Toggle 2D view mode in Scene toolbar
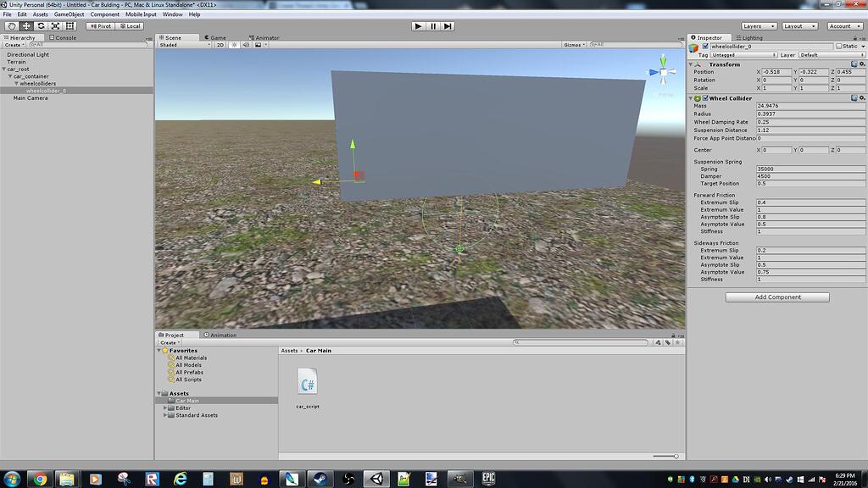This screenshot has height=488, width=868. click(220, 44)
